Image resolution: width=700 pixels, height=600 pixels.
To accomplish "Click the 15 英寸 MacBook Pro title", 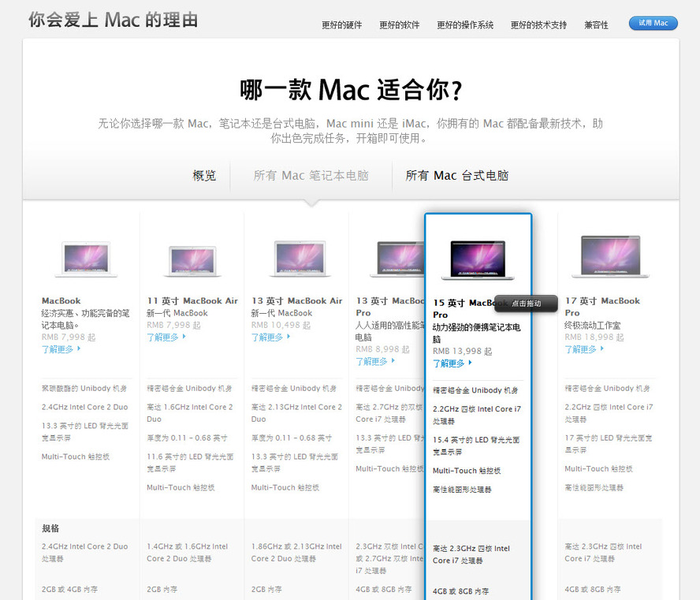I will coord(464,309).
